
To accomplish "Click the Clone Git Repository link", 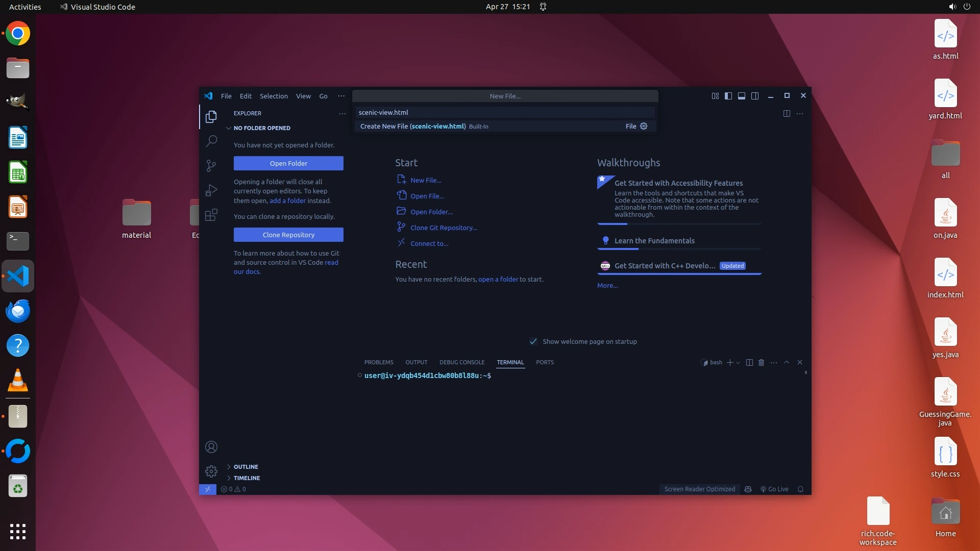I will coord(444,228).
